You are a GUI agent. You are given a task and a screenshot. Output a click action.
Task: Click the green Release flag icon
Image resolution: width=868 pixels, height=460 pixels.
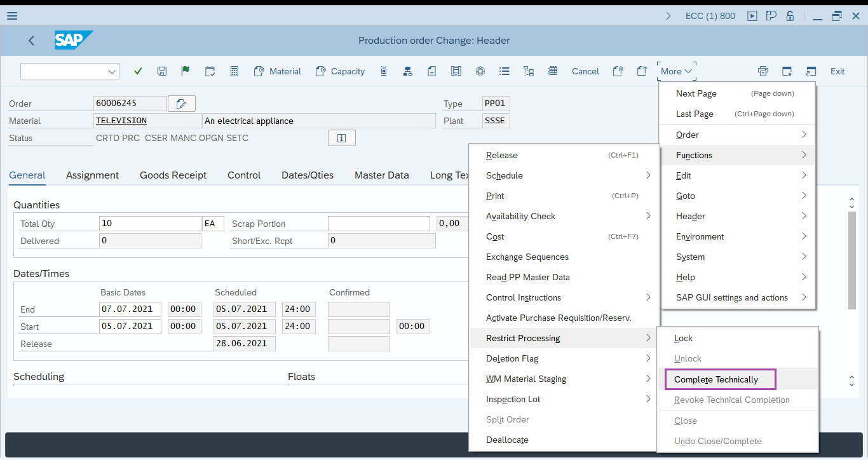pyautogui.click(x=186, y=71)
